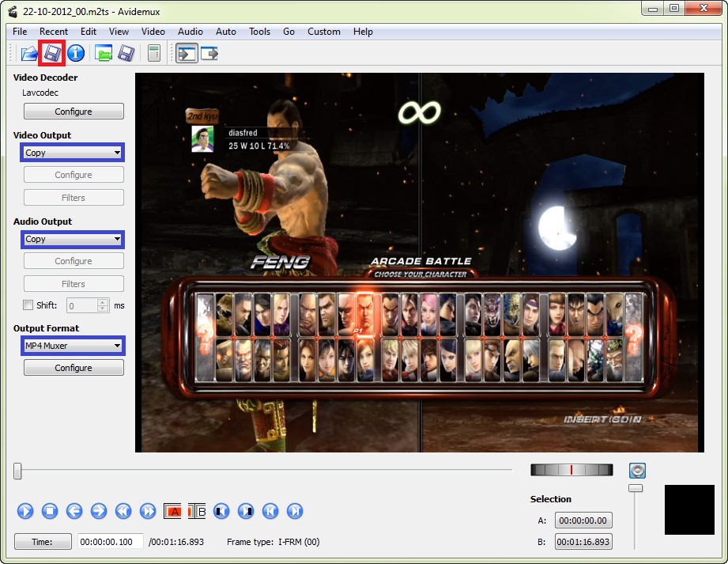Set selection marker A
The image size is (728, 564).
tap(172, 512)
